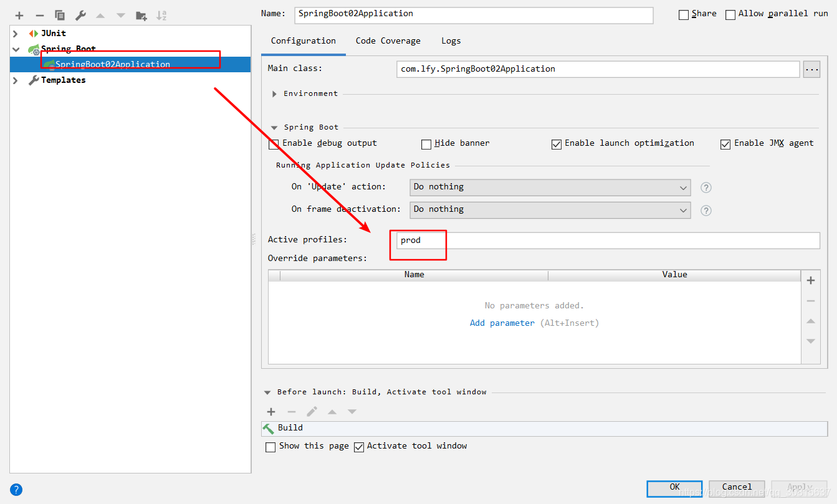Help icon next to 'Update' action
The height and width of the screenshot is (504, 837).
(x=706, y=188)
